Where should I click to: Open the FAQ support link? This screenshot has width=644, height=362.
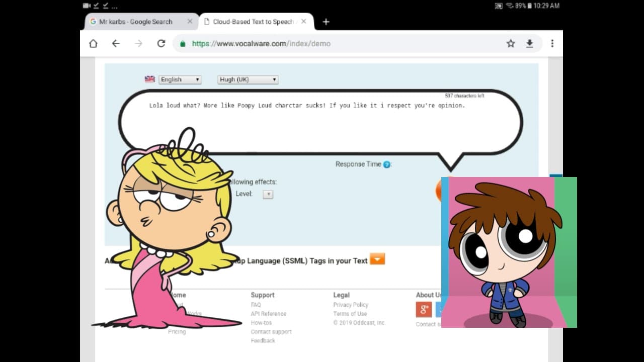tap(256, 305)
